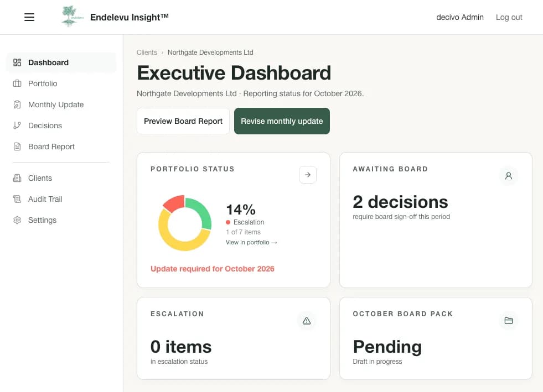Go to Dashboard in sidebar
This screenshot has width=543, height=392.
[61, 62]
